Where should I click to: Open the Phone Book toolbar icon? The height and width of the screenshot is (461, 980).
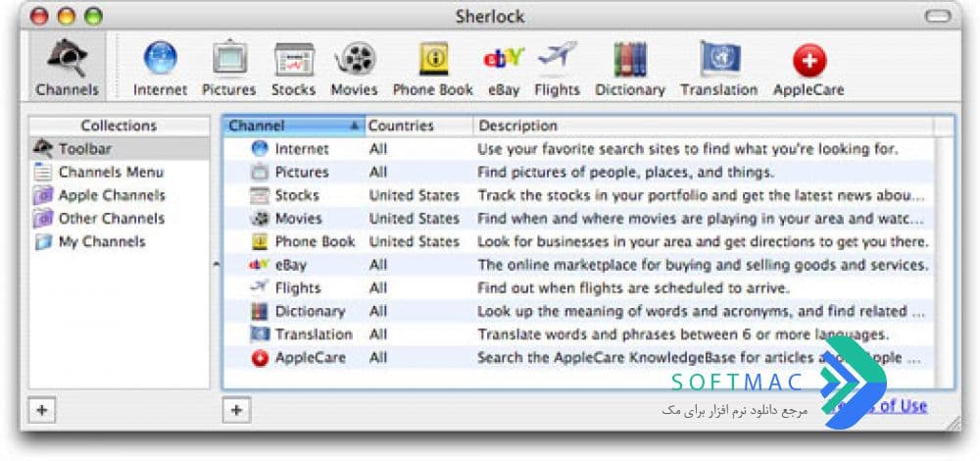tap(433, 69)
